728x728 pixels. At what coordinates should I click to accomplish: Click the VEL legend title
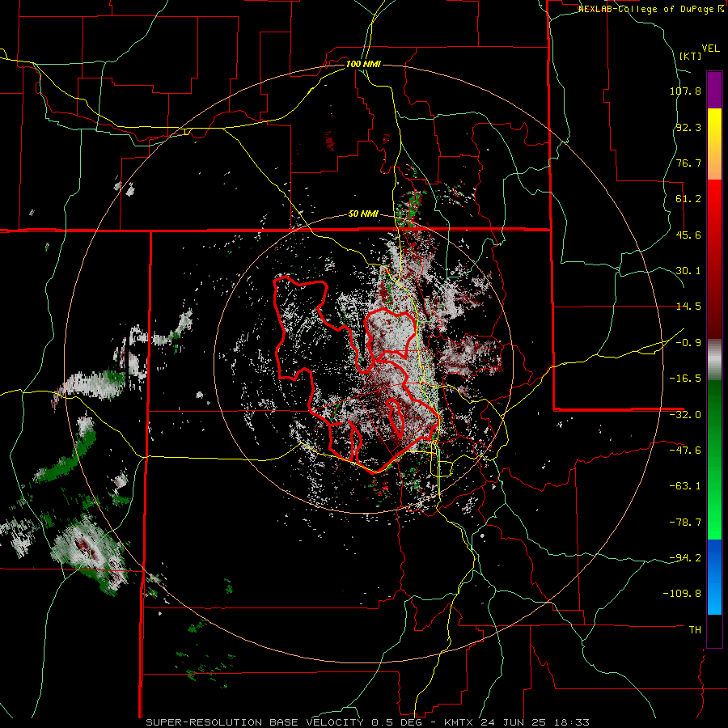[710, 49]
